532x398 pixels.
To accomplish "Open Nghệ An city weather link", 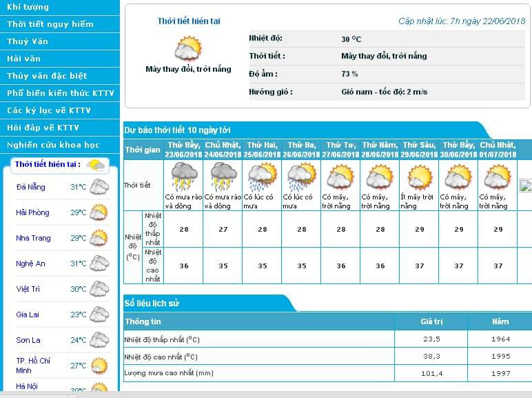I will (x=30, y=263).
